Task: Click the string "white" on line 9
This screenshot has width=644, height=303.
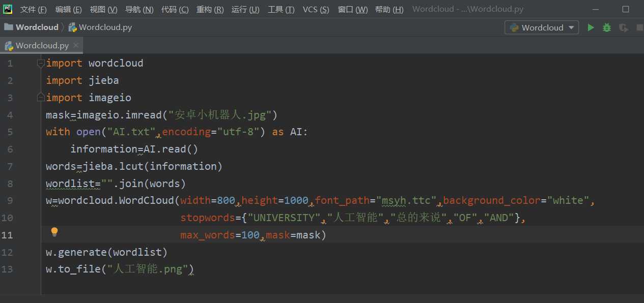Action: coord(568,201)
